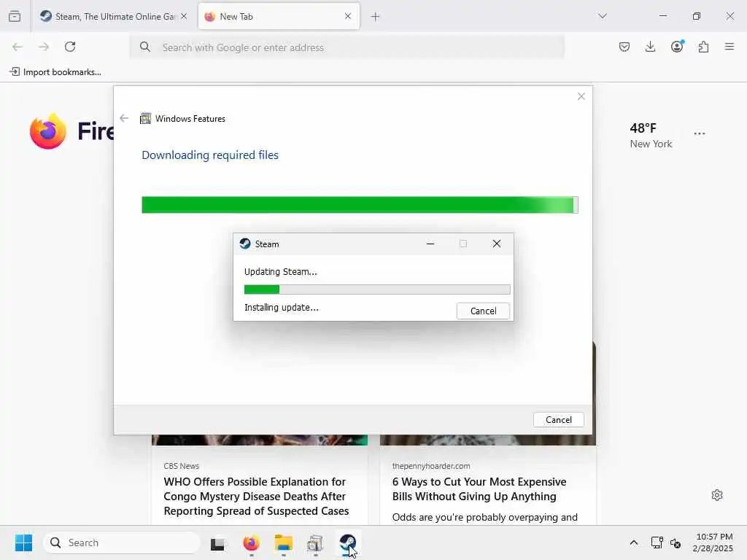Viewport: 747px width, 560px height.
Task: Click the Steam logo in updater title bar
Action: pos(245,244)
